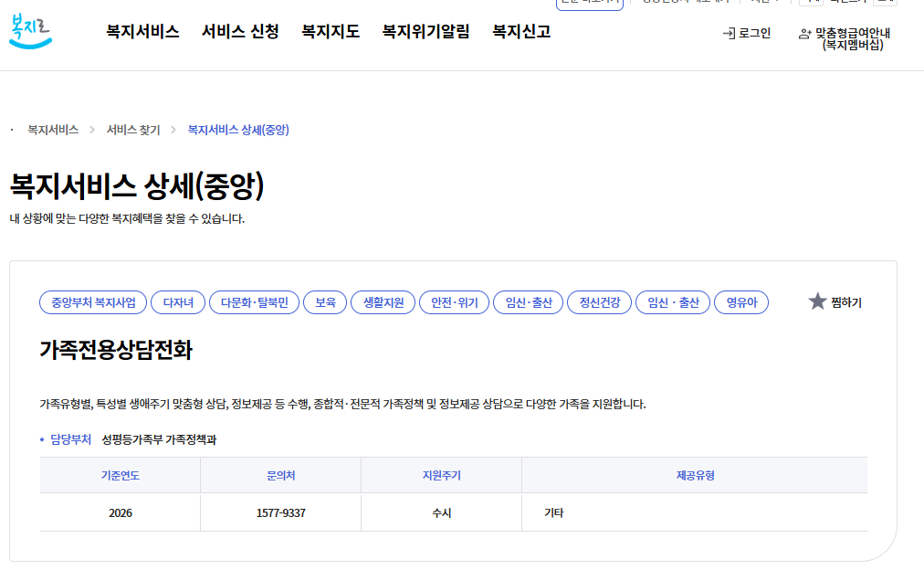This screenshot has width=924, height=570.
Task: Click the 찜하기 label text
Action: 846,302
